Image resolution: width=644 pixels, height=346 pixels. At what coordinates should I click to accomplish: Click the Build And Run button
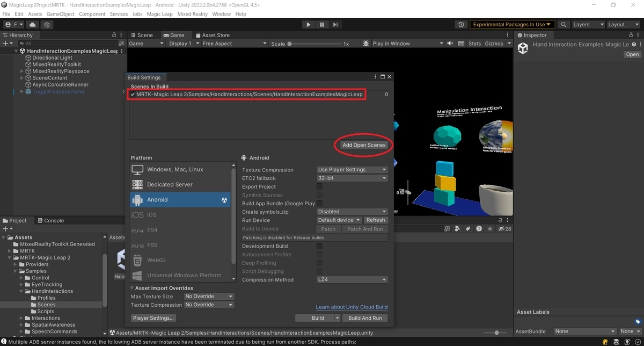pyautogui.click(x=365, y=318)
